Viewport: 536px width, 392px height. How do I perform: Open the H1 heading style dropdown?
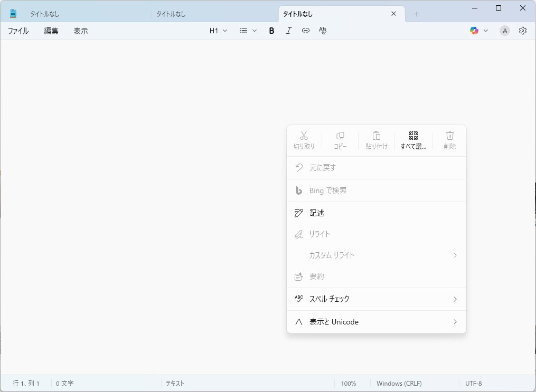[218, 31]
